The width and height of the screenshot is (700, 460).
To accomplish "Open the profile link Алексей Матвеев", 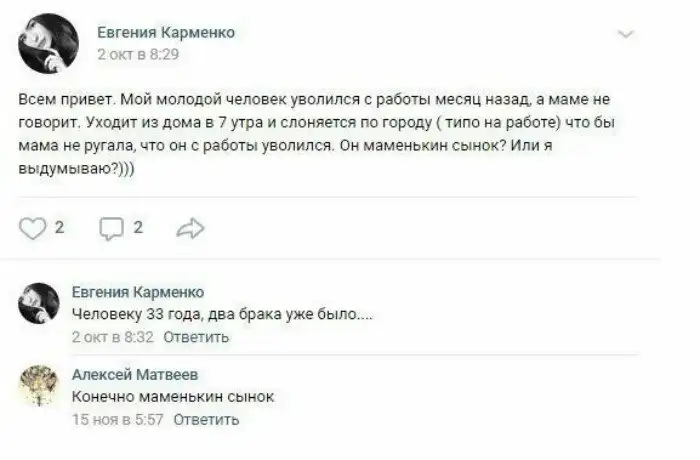I will pos(135,374).
